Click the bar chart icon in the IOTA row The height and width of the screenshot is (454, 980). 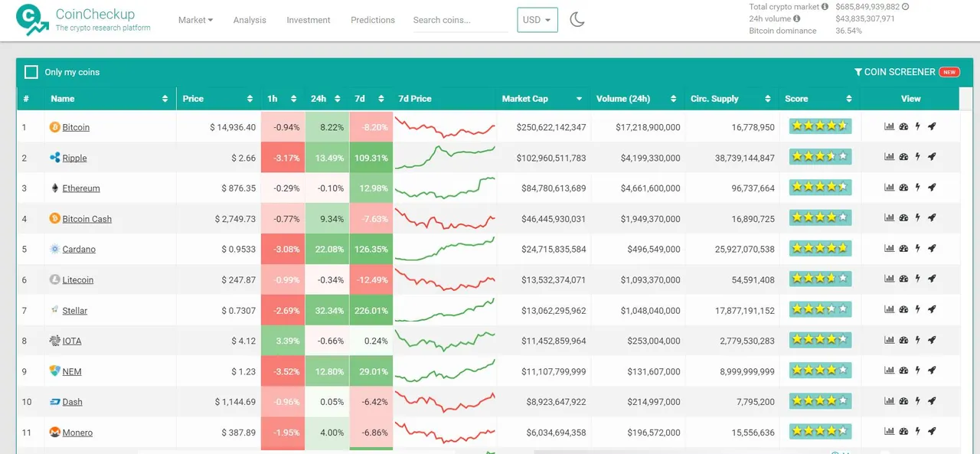(x=889, y=339)
